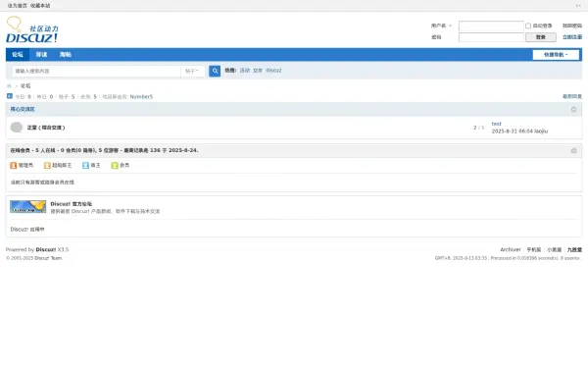Click the first link in top bar
Image resolution: width=588 pixels, height=368 pixels.
[18, 6]
